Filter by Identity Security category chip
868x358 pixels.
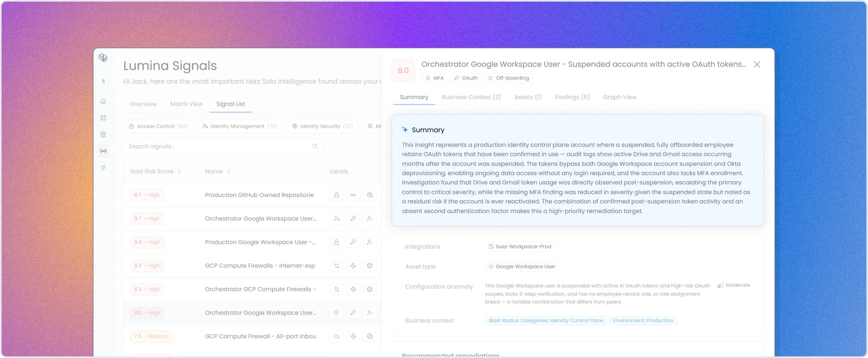pyautogui.click(x=322, y=126)
